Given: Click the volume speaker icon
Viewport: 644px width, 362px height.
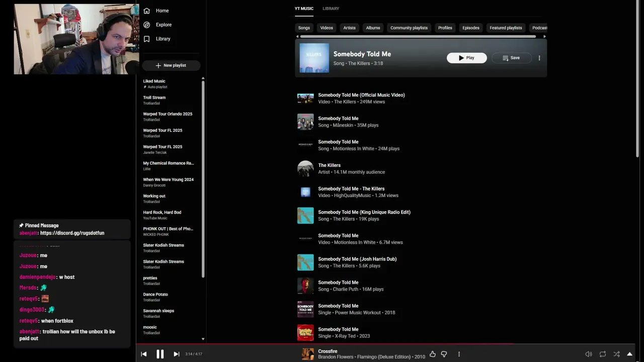Looking at the screenshot, I should pos(589,354).
